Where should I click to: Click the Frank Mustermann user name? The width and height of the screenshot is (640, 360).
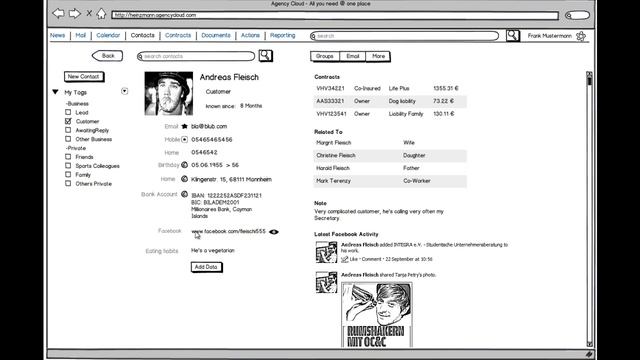pyautogui.click(x=549, y=36)
